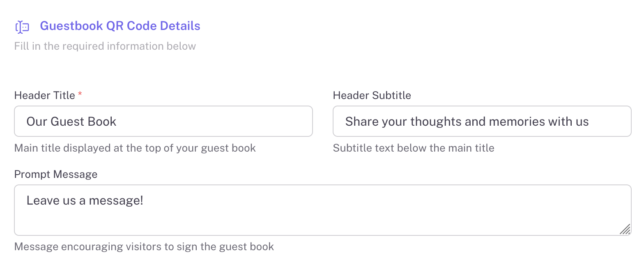Select the purple QR code page icon
The image size is (644, 258).
[23, 26]
